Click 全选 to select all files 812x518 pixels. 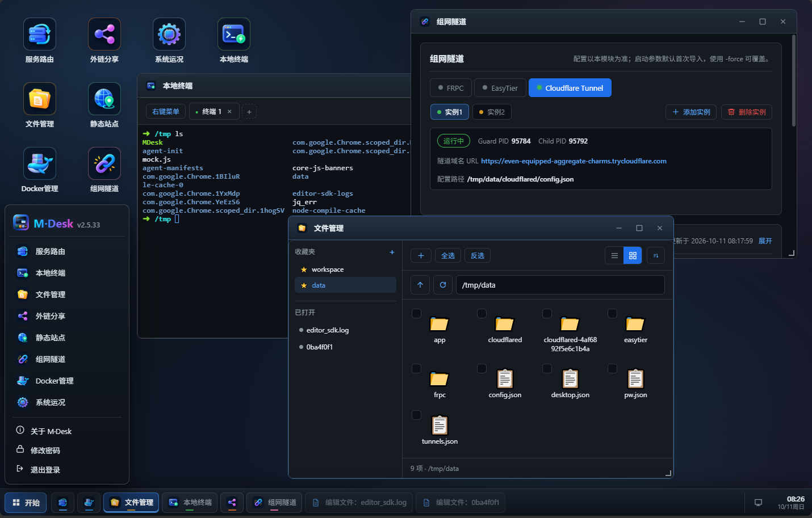coord(448,255)
